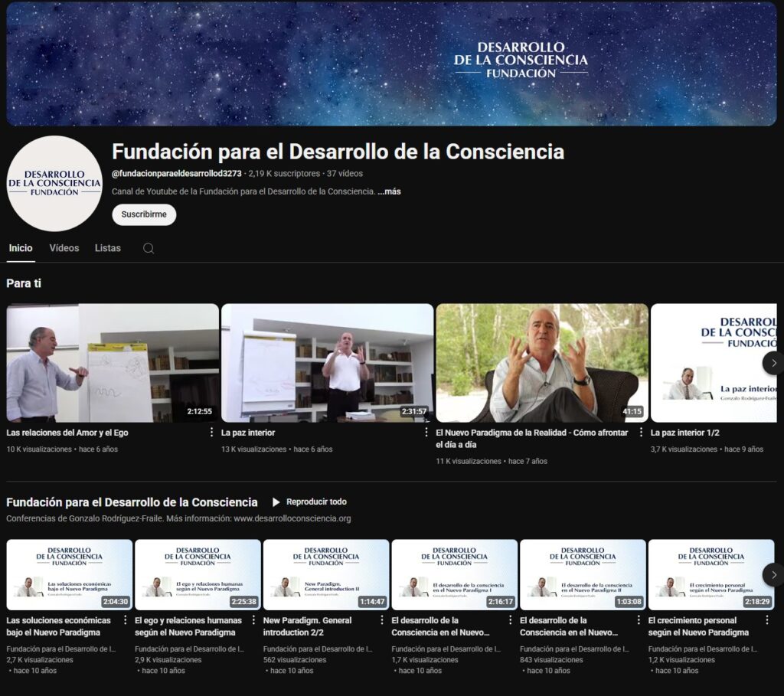Click the channel banner image

pos(391,64)
